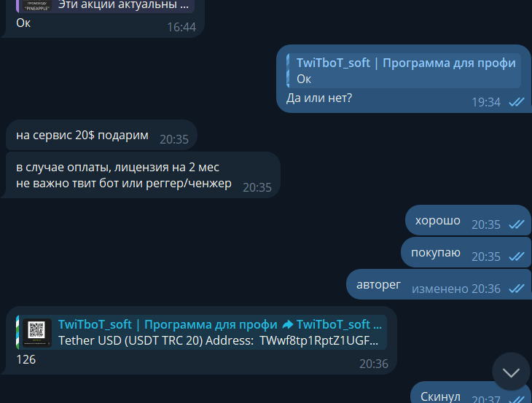Click the 19:34 timestamp on 'Да или нет?'
Viewport: 532px width, 403px height.
click(486, 102)
